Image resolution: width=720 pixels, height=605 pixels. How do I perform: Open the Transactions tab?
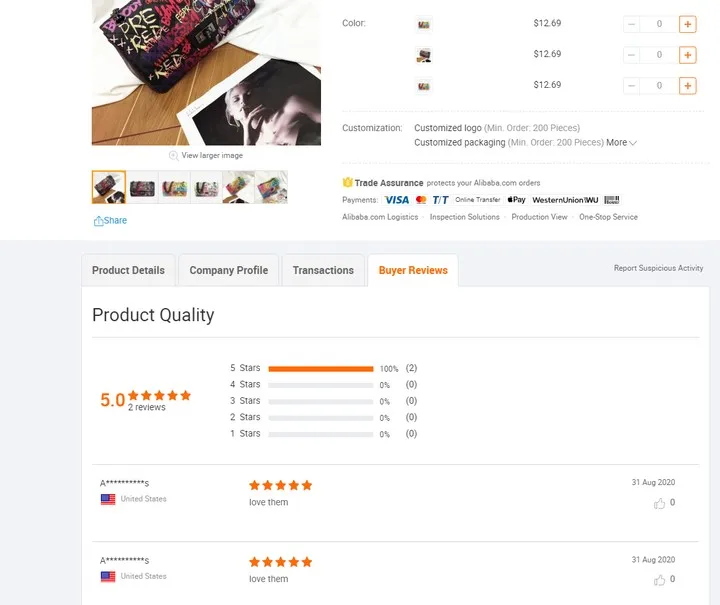(x=323, y=270)
